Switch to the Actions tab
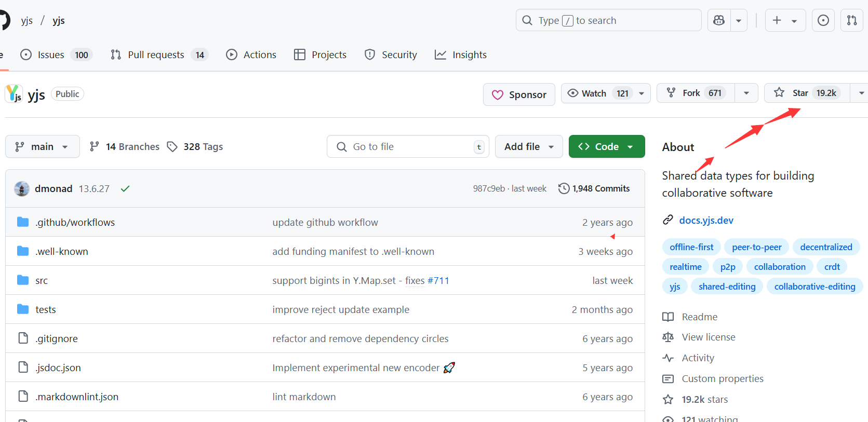The image size is (868, 422). (x=251, y=55)
